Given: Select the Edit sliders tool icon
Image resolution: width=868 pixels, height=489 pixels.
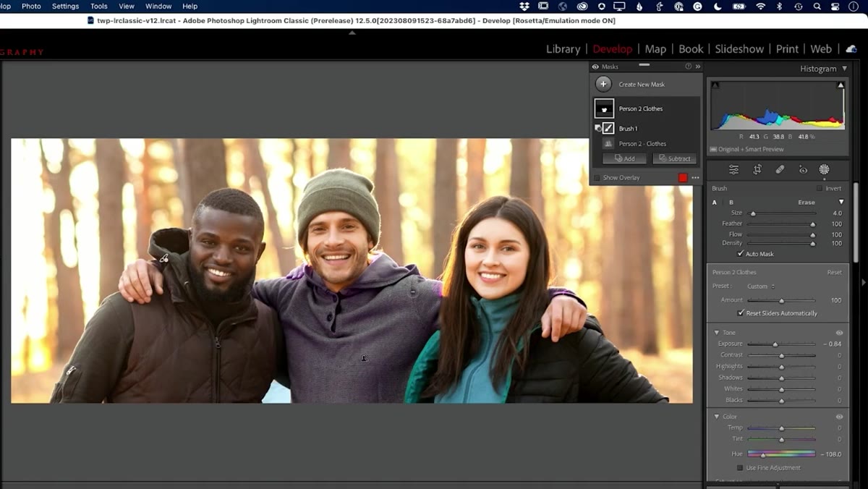Looking at the screenshot, I should (734, 169).
